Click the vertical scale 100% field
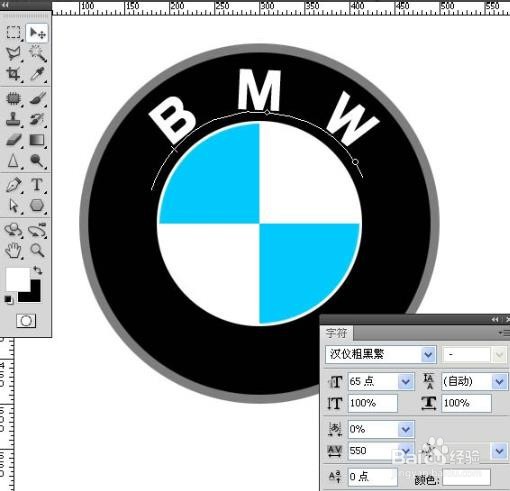Viewport: 510px width, 491px height. [373, 403]
